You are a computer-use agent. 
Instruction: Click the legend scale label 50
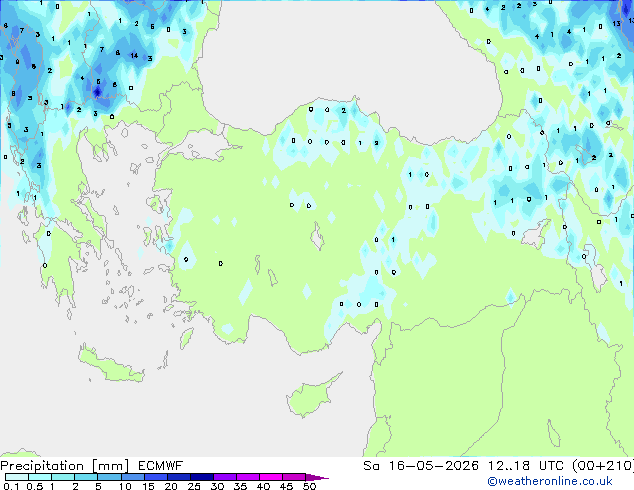[x=309, y=486]
